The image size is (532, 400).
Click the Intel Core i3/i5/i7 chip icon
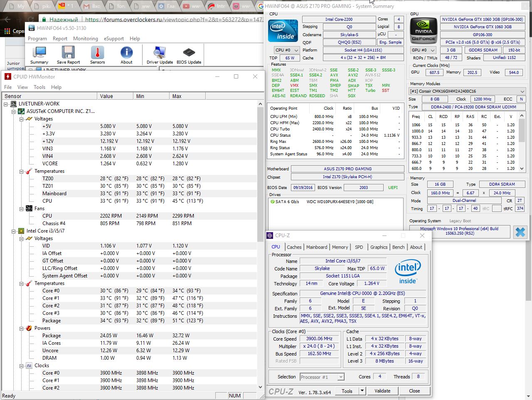[21, 231]
